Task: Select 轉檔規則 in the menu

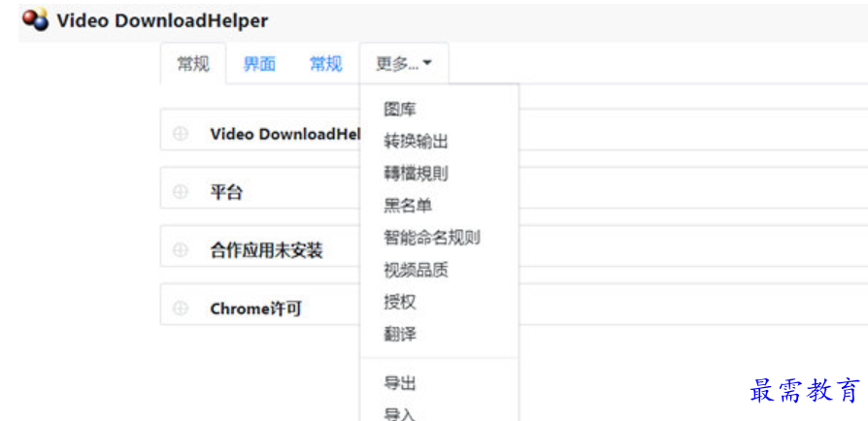Action: pyautogui.click(x=416, y=174)
